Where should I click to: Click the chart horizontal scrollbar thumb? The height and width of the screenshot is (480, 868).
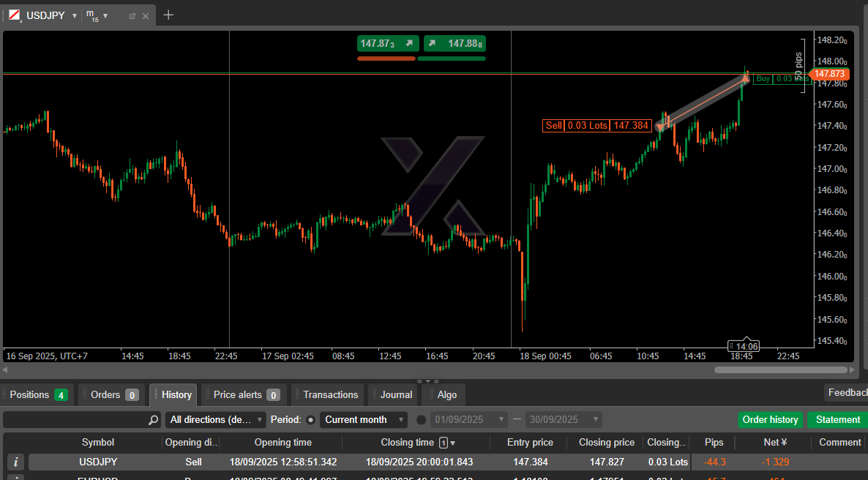click(x=778, y=370)
